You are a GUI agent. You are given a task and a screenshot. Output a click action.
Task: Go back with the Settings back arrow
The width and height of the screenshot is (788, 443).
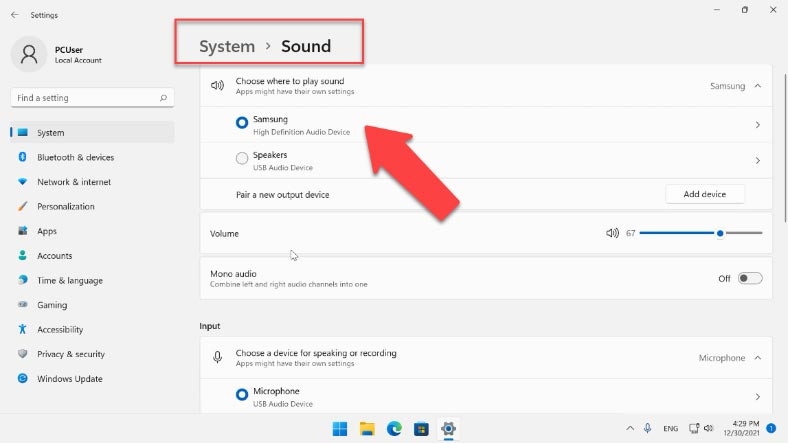click(15, 15)
